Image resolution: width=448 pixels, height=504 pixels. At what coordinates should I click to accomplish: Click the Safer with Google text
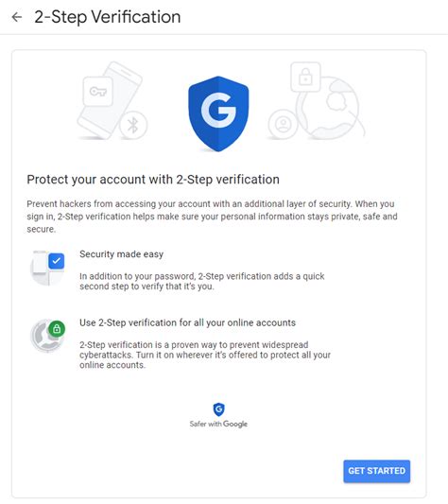coord(218,424)
